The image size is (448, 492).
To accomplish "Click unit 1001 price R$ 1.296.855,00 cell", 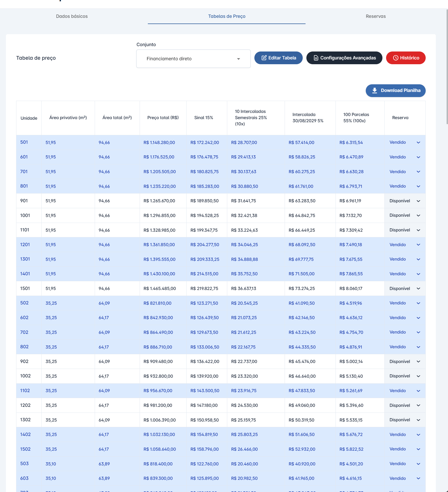I will (159, 216).
